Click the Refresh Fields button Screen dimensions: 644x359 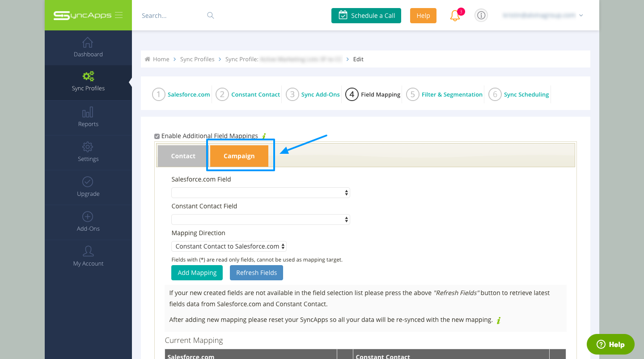pyautogui.click(x=257, y=273)
